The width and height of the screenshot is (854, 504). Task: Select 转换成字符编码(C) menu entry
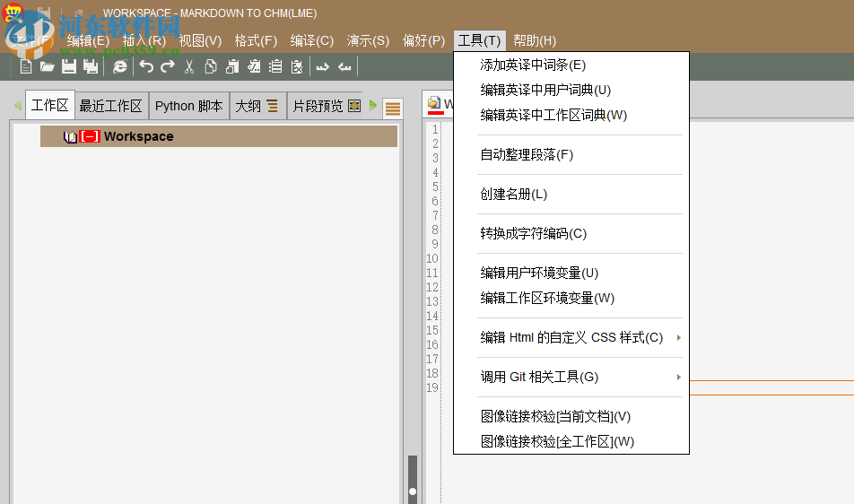(571, 233)
